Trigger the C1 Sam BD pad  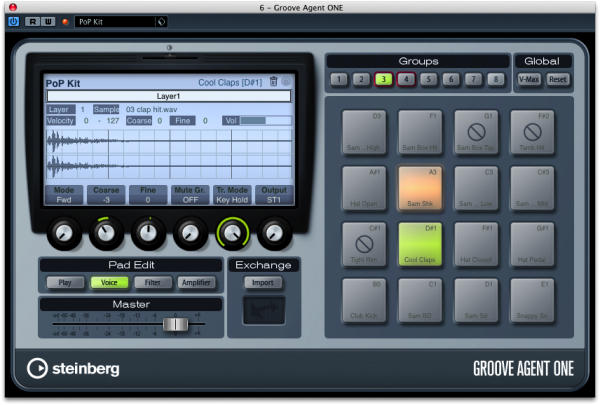point(420,300)
